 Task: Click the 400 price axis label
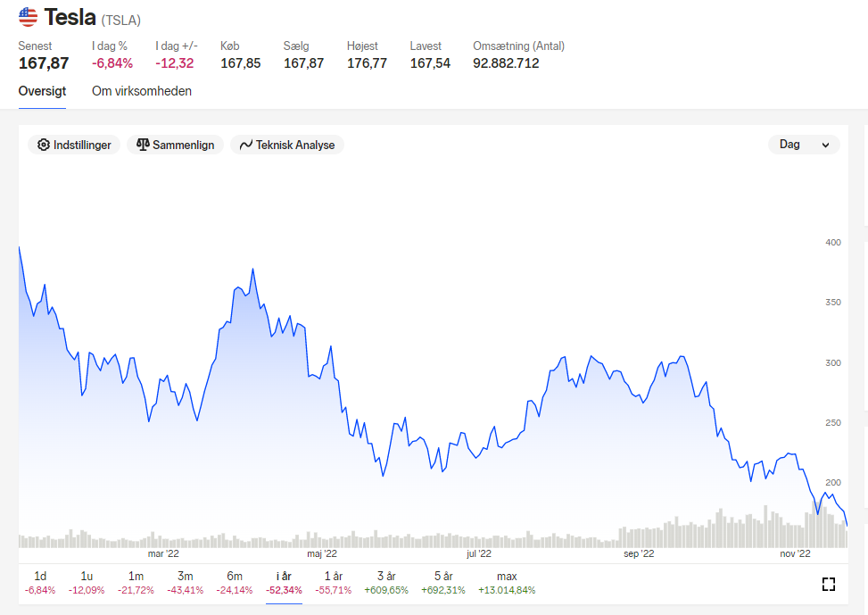point(832,242)
